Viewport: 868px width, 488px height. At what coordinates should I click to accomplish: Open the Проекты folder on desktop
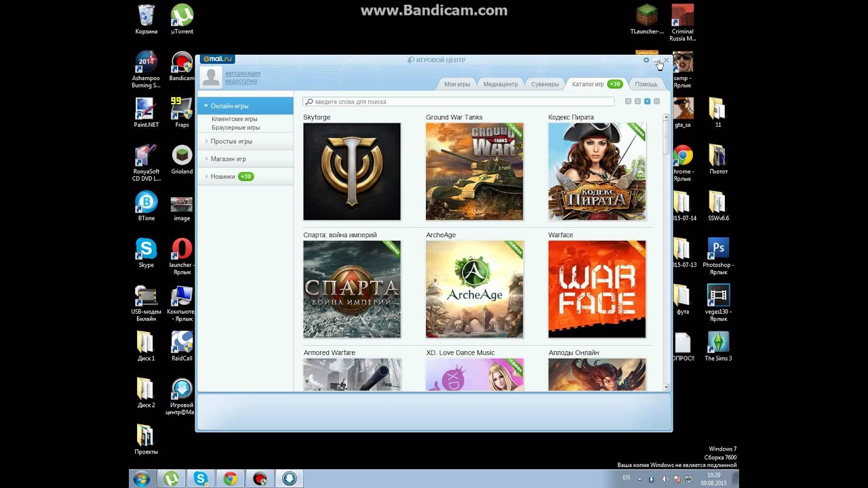[x=146, y=440]
